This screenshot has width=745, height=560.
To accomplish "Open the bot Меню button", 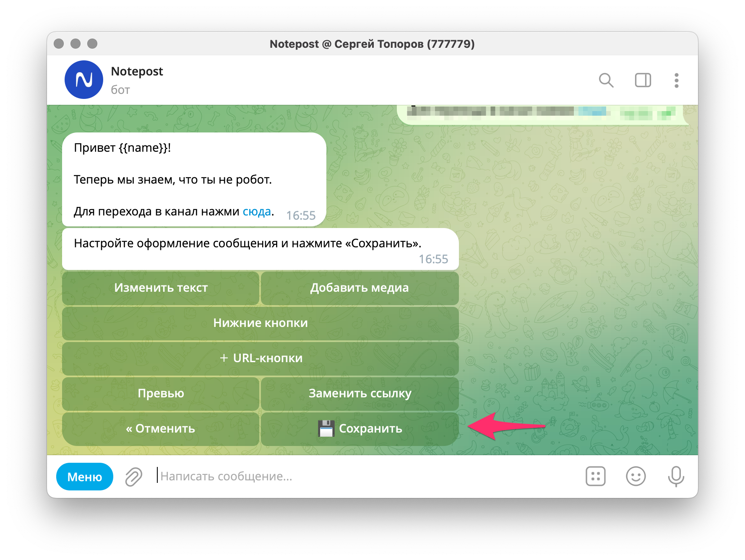I will click(x=85, y=477).
